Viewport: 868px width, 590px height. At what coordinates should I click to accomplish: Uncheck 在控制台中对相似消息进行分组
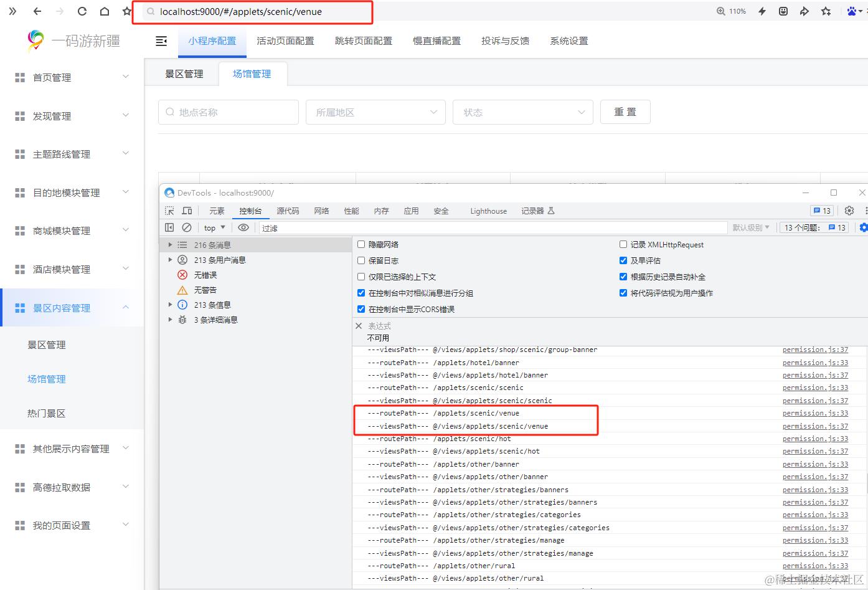point(361,293)
